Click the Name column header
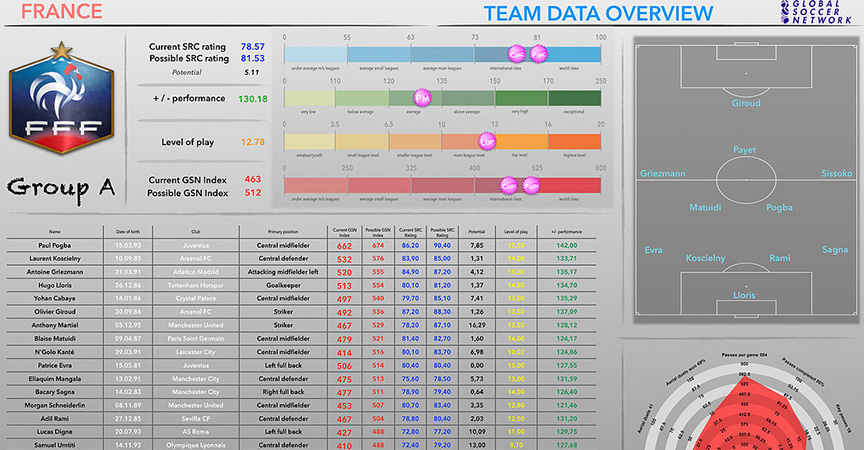Image resolution: width=864 pixels, height=450 pixels. 54,231
